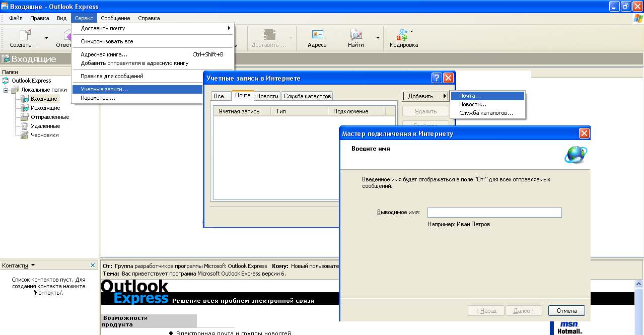Choose Добавить отправителя в адресную книгу

153,63
